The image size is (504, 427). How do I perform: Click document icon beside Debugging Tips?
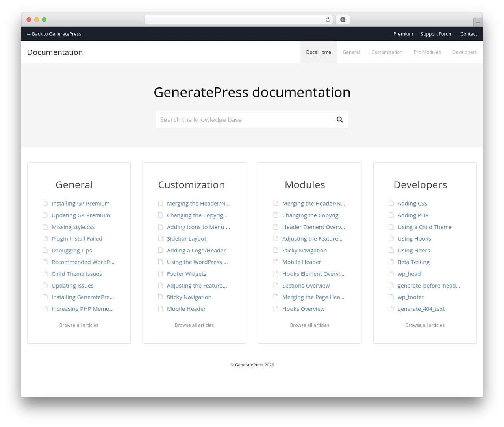click(45, 250)
